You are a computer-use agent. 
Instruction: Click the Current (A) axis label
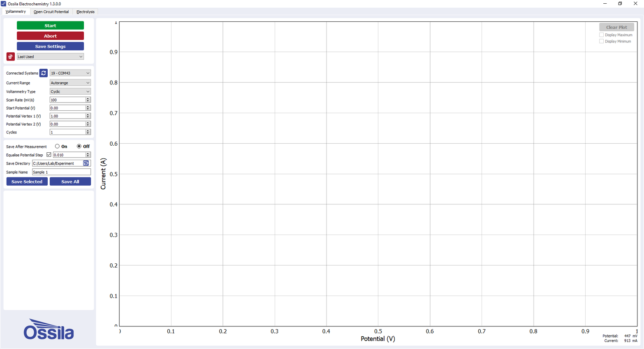coord(103,174)
